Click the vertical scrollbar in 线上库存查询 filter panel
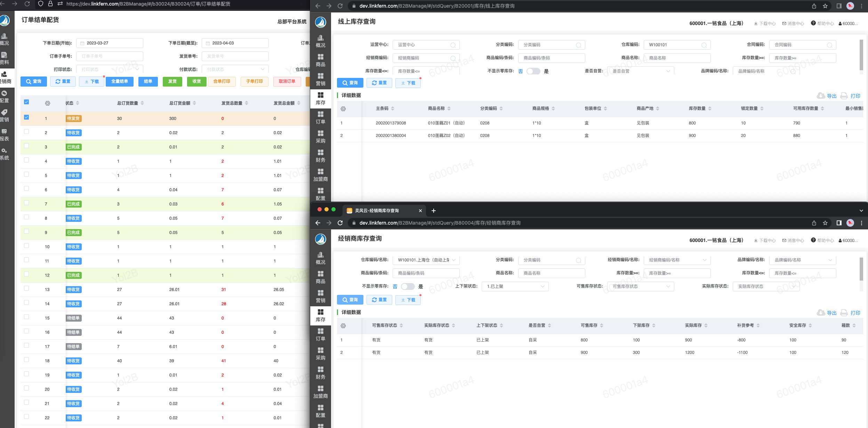Viewport: 868px width, 428px height. [x=861, y=56]
